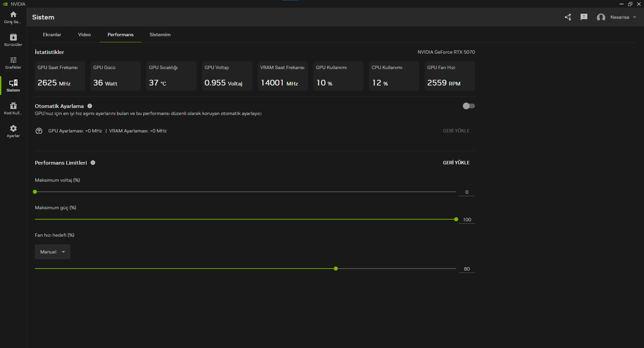
Task: Click the Maksimum güç slider handle
Action: point(456,219)
